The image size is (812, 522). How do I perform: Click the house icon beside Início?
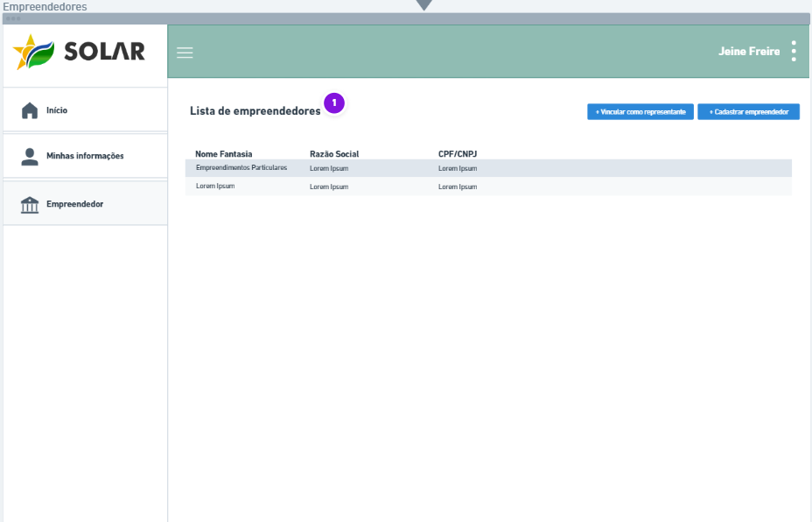30,110
